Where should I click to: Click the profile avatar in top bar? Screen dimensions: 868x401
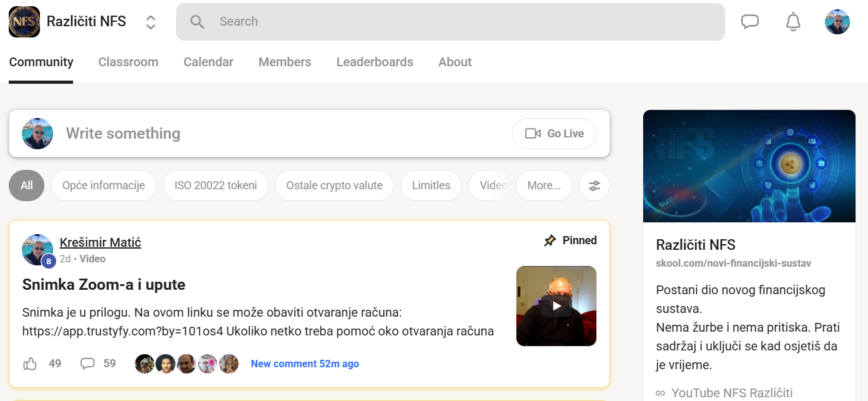coord(837,22)
